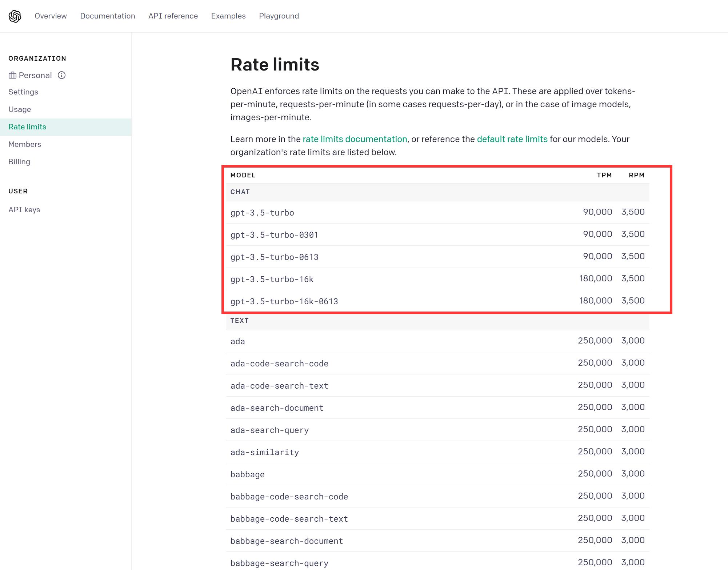Click the MODEL column header
Screen dimensions: 728x570
click(243, 175)
